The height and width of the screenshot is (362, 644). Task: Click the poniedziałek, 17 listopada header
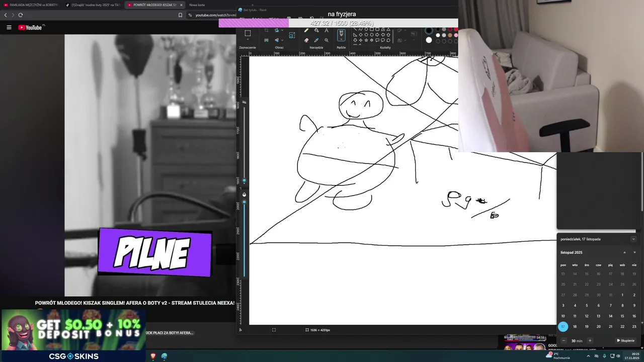(x=581, y=239)
